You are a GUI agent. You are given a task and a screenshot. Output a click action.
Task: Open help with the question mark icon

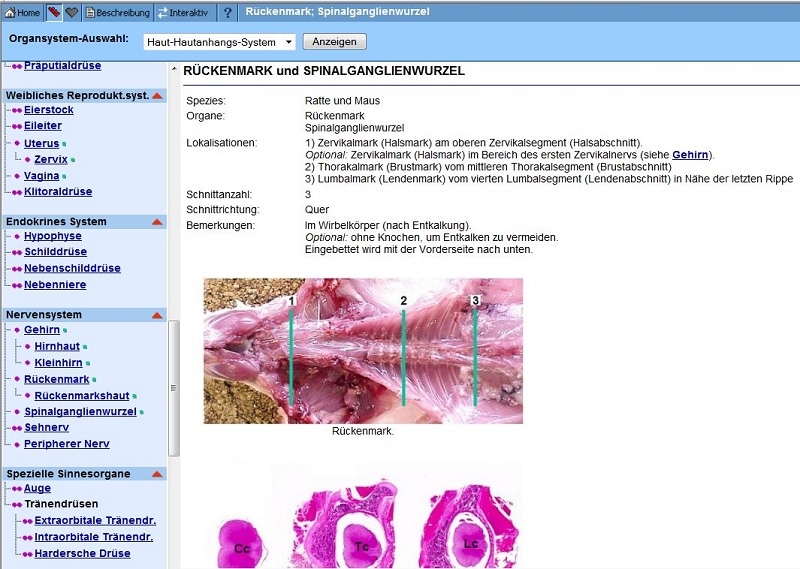click(228, 13)
